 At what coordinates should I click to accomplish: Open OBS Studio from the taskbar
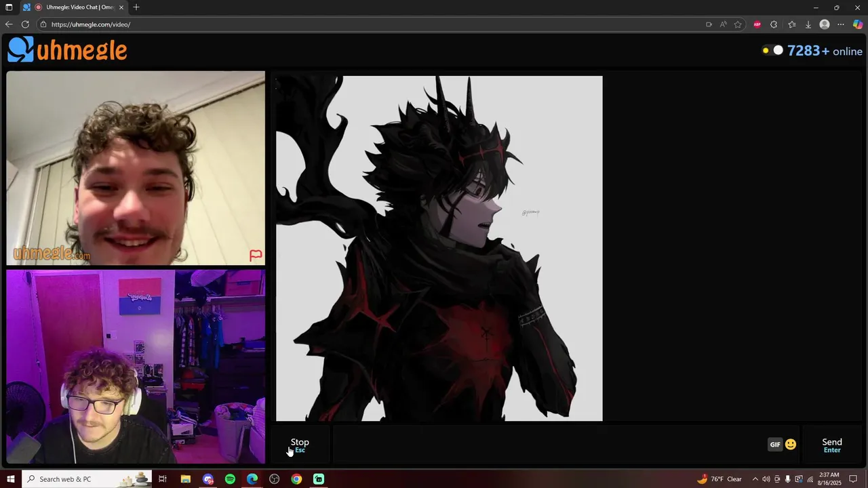(274, 479)
